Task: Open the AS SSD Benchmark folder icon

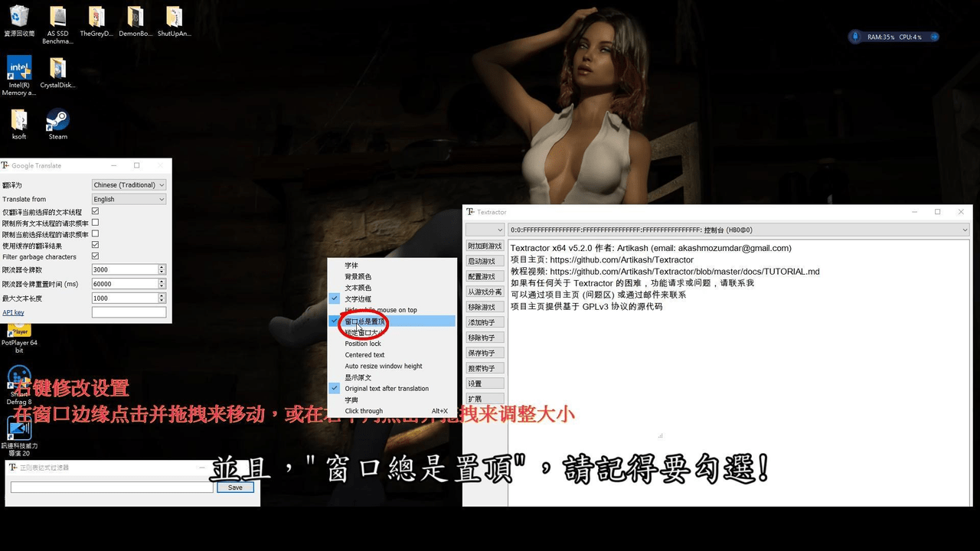Action: pyautogui.click(x=57, y=25)
